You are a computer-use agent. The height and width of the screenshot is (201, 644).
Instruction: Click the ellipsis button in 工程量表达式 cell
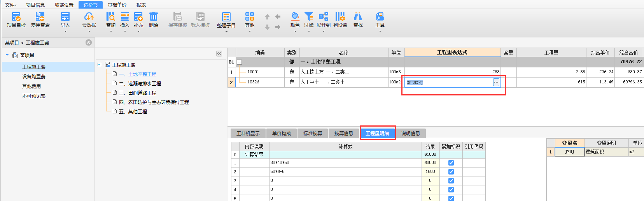(x=496, y=82)
